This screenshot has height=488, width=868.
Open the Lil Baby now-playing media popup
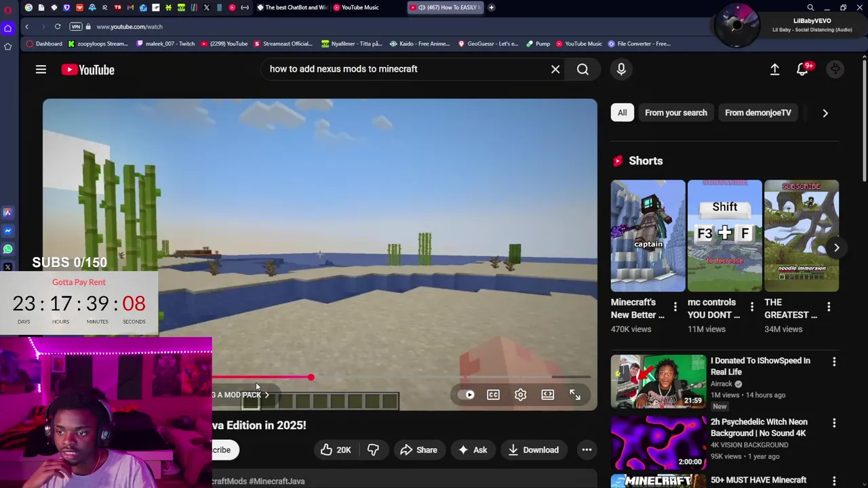pos(790,26)
